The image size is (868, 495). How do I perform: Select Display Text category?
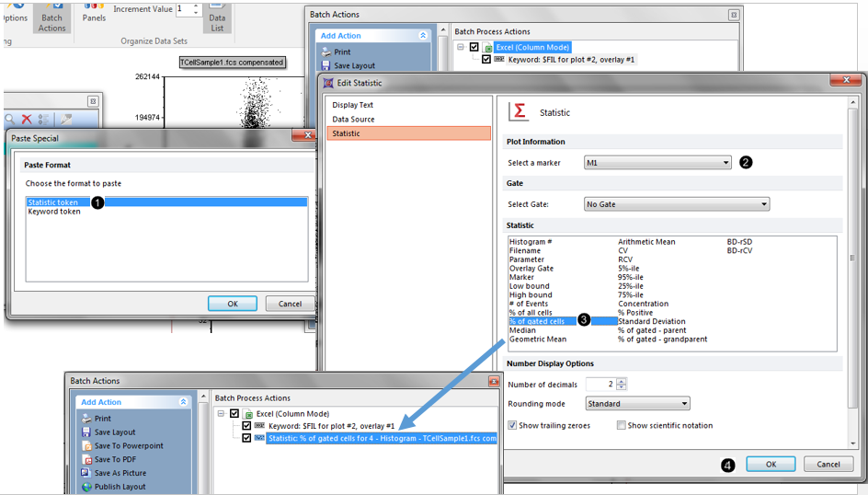[353, 105]
